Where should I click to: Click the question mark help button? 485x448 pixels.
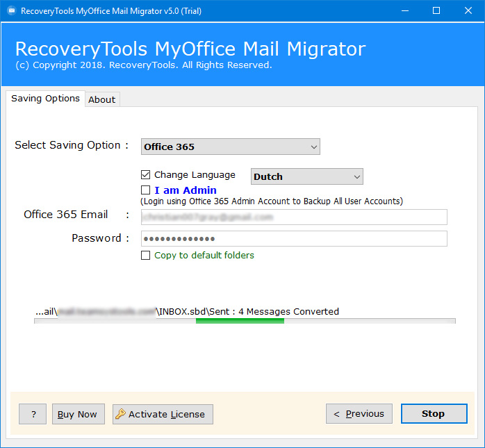(33, 414)
